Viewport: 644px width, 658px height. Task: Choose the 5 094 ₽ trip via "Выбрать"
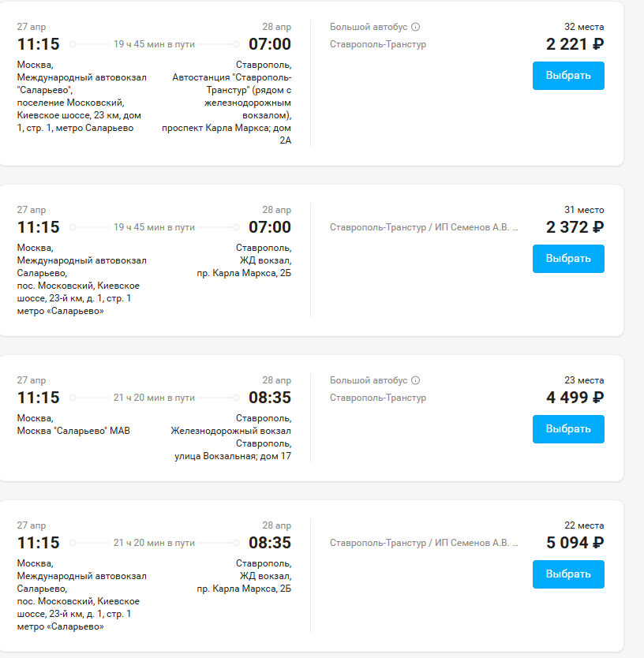click(568, 574)
